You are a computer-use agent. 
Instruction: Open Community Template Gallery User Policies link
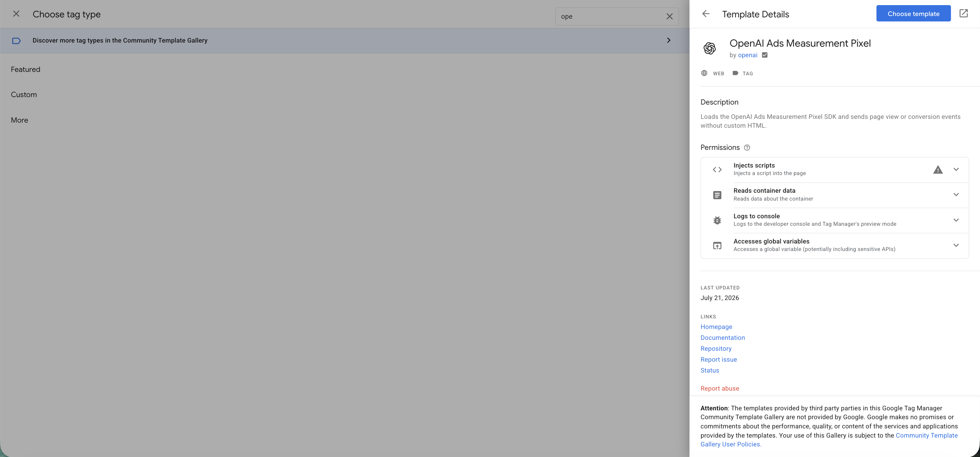pos(829,440)
